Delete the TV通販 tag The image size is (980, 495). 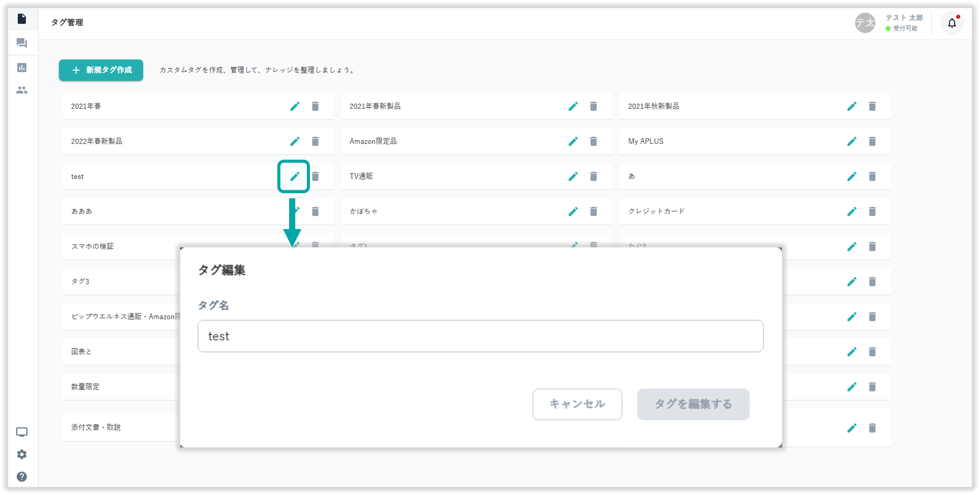pos(593,176)
